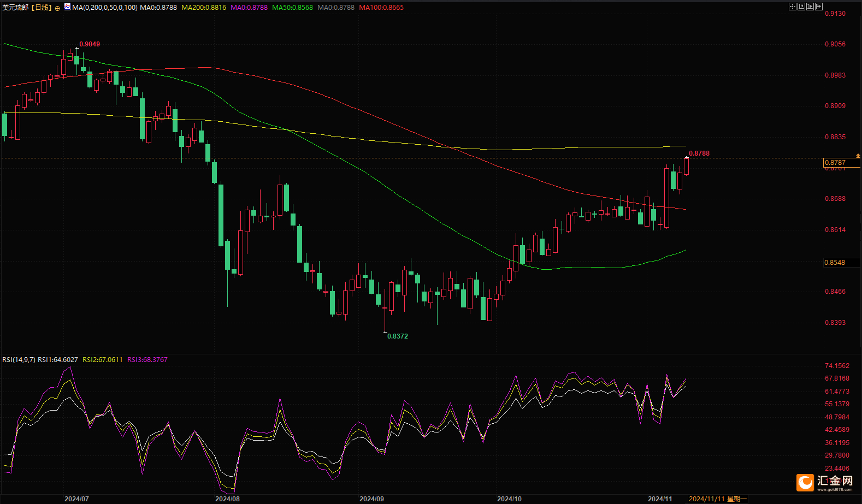Click the red MA100:0.8665 label
The width and height of the screenshot is (862, 504).
click(x=381, y=8)
